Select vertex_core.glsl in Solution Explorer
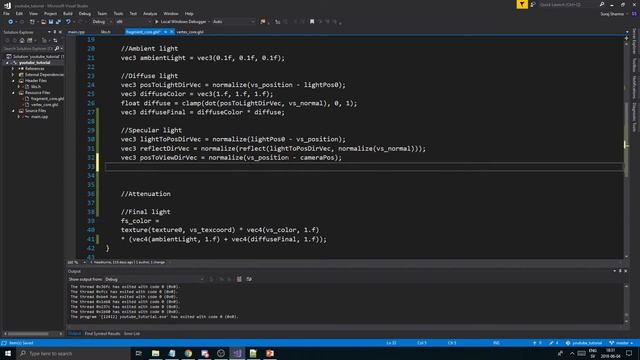Viewport: 640px width, 360px height. coord(44,104)
